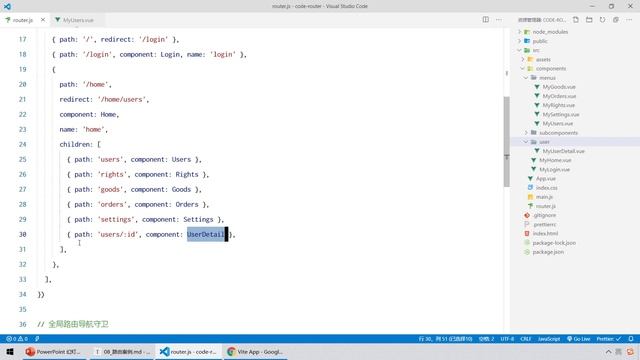Open router.js in explorer tree
The height and width of the screenshot is (360, 640).
click(545, 206)
